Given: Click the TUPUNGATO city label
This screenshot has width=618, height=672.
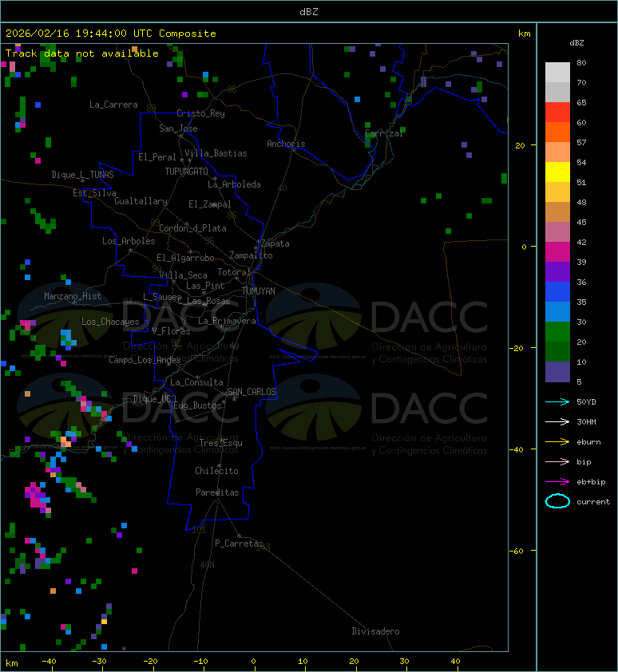Looking at the screenshot, I should pyautogui.click(x=187, y=172).
